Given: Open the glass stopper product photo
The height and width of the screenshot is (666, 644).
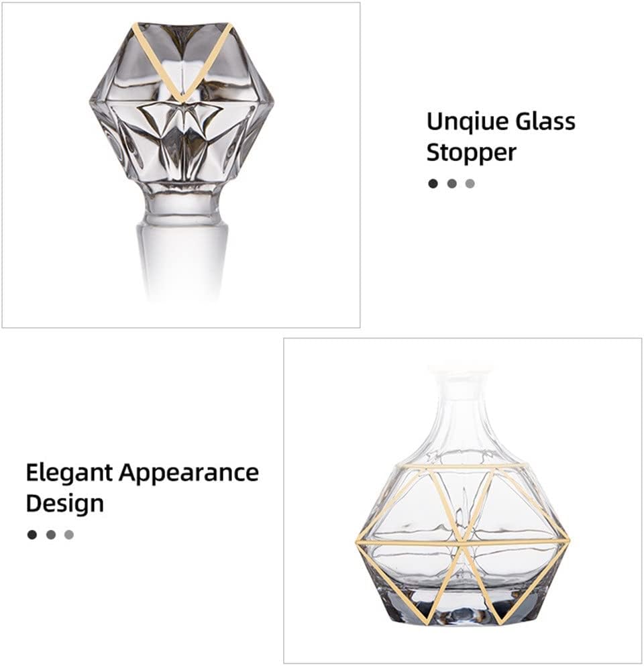Looking at the screenshot, I should pyautogui.click(x=181, y=165).
